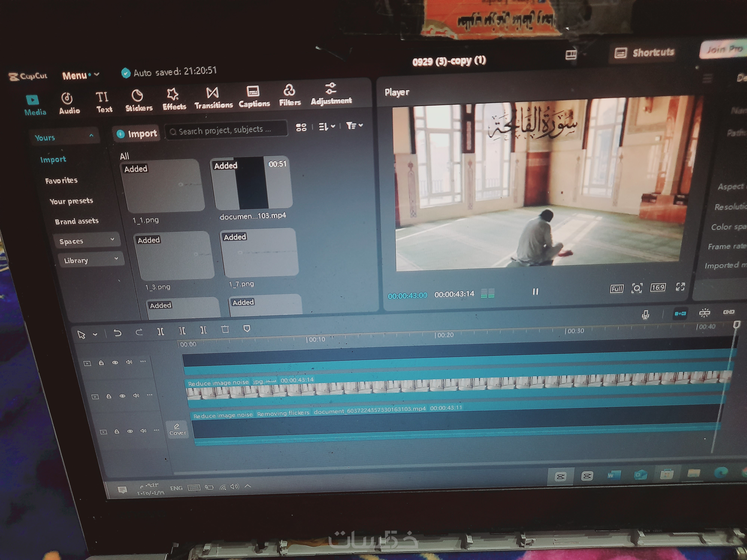Mute the bottom main track audio
This screenshot has height=560, width=747.
(x=143, y=431)
